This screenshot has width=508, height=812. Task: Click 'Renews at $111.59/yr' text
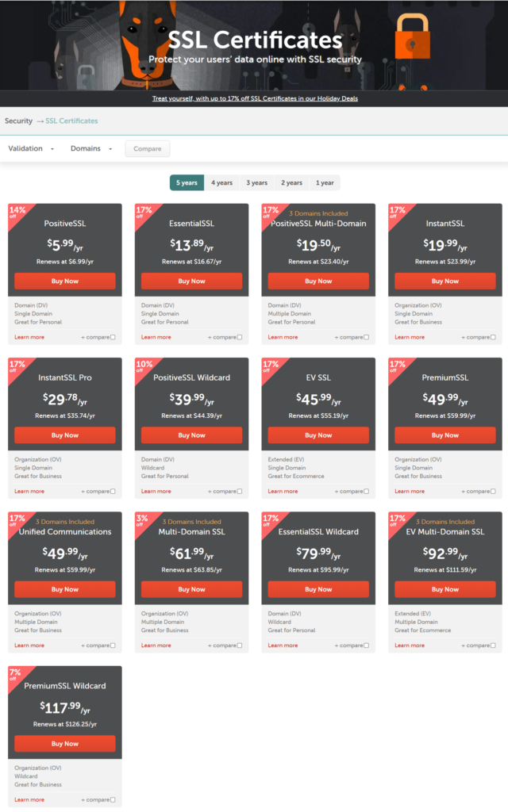[x=445, y=569]
